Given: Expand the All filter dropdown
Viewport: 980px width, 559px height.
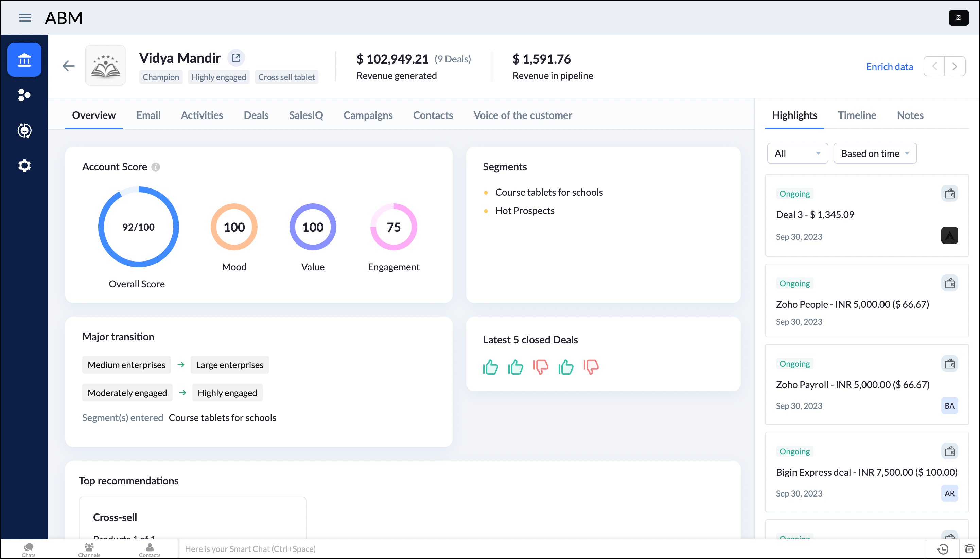Looking at the screenshot, I should 797,154.
